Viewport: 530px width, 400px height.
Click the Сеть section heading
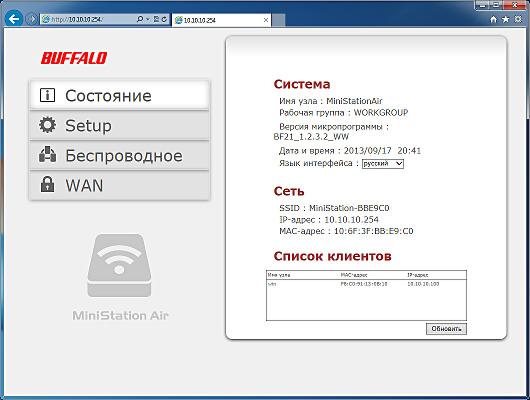point(289,191)
